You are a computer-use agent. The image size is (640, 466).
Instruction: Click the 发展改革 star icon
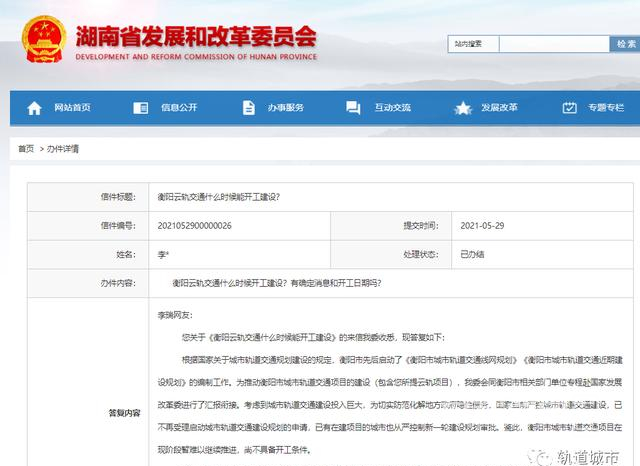point(462,108)
